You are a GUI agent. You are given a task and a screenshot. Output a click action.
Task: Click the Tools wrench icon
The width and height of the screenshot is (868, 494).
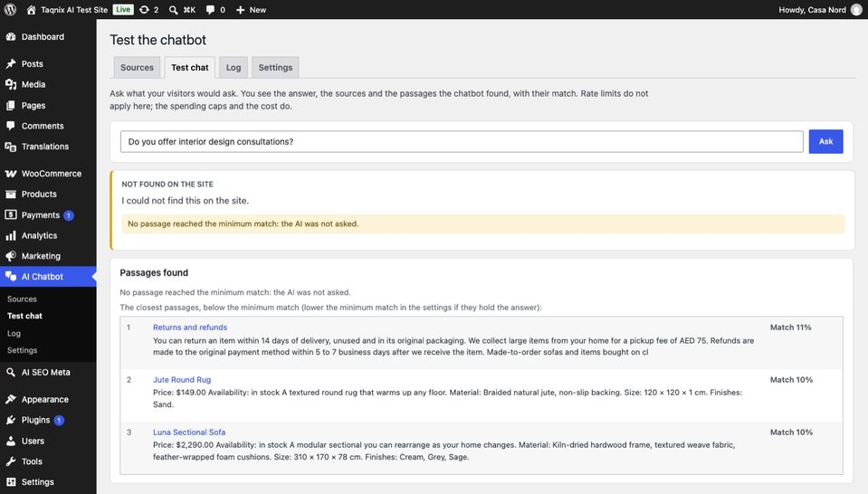click(11, 461)
